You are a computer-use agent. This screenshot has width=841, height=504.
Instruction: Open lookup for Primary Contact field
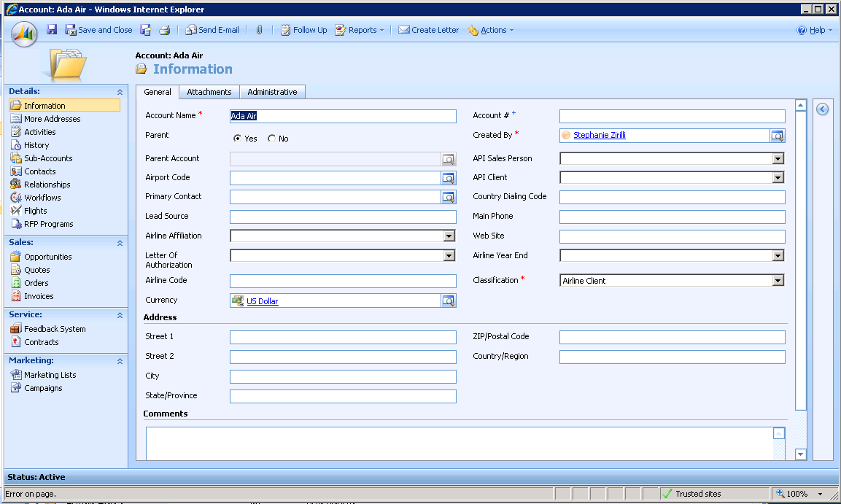[x=449, y=198]
